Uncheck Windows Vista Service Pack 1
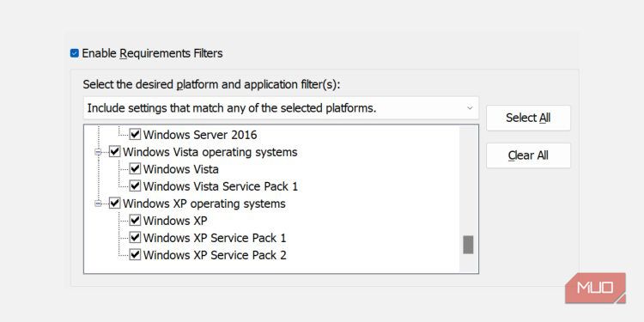 point(135,186)
